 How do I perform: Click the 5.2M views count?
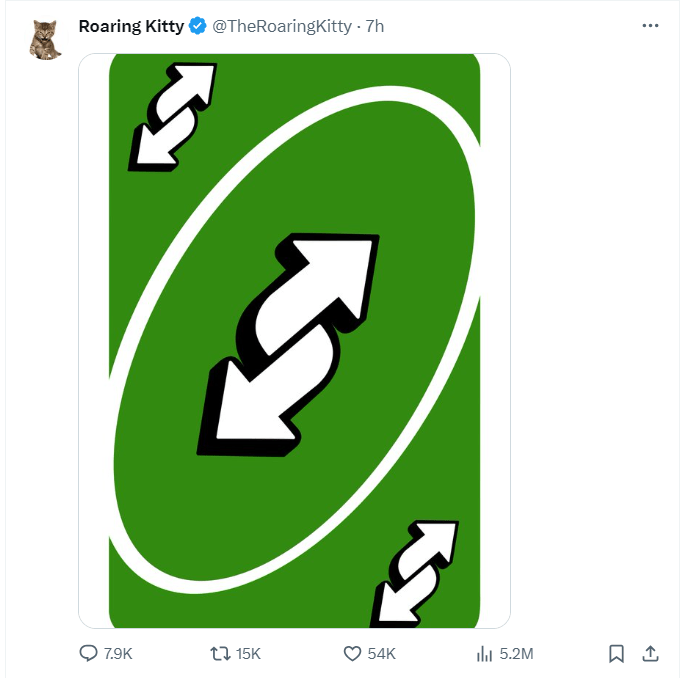click(516, 654)
